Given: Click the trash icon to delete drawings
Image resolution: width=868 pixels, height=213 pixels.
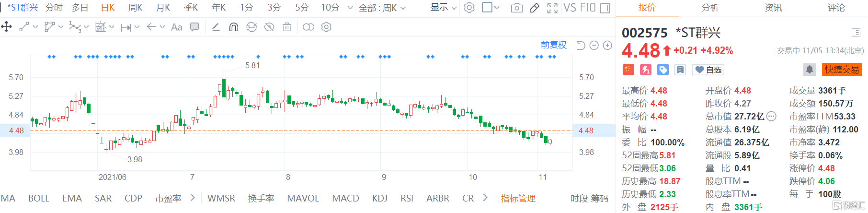Looking at the screenshot, I should [x=287, y=27].
